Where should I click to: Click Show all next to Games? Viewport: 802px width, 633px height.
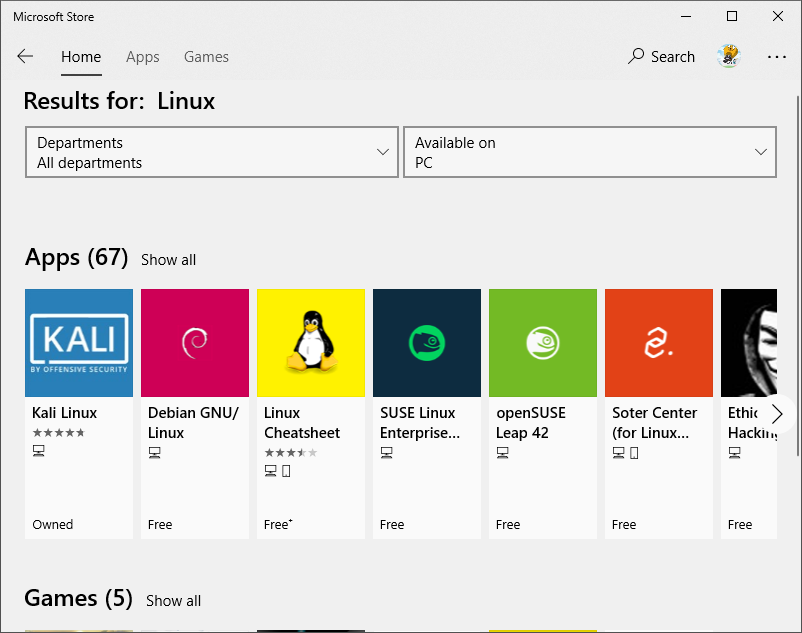coord(173,601)
